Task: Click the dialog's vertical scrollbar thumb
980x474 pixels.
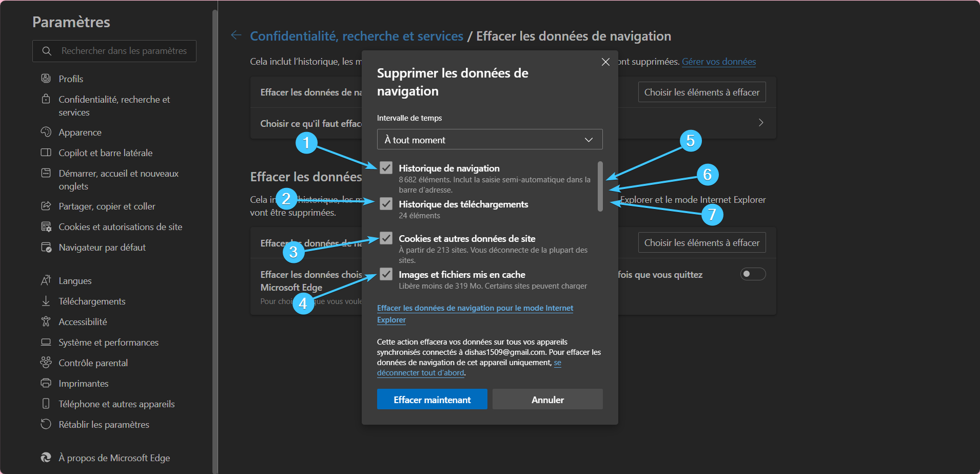Action: [x=600, y=186]
